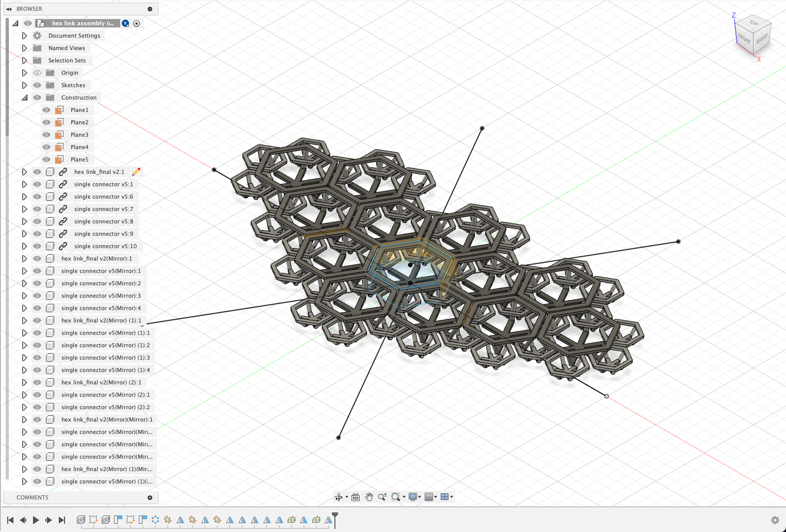Select the hex link_final v2(Mirror):1 component

98,258
